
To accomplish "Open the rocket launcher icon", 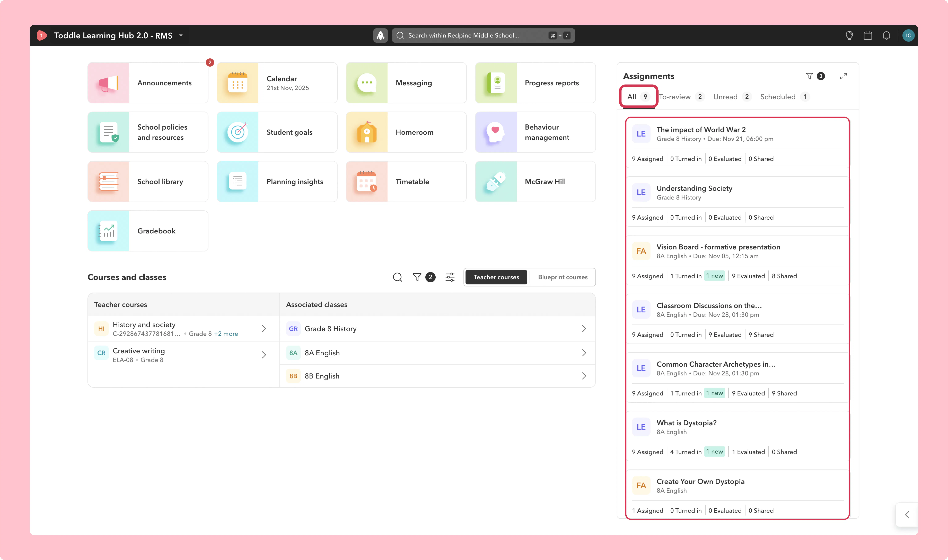I will pyautogui.click(x=380, y=35).
